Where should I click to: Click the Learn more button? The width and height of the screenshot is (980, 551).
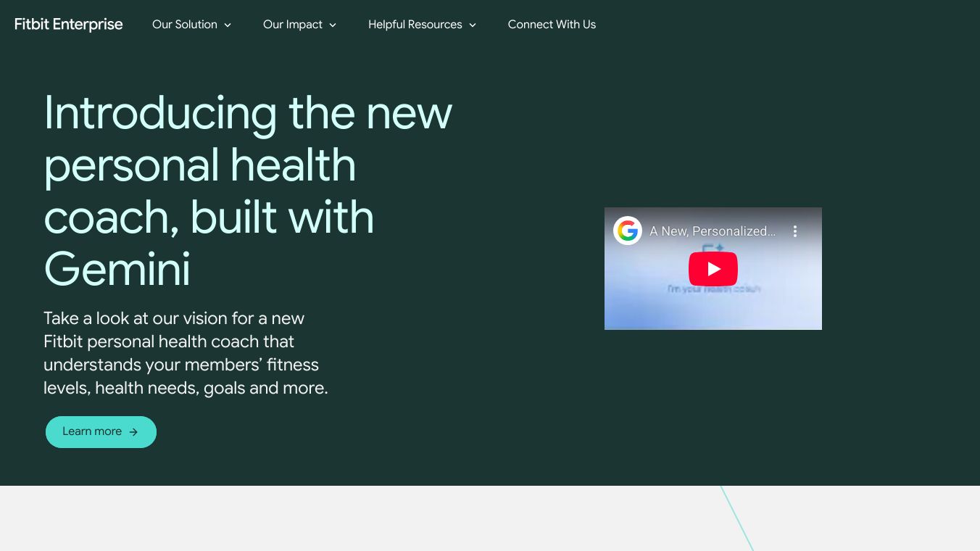click(101, 432)
